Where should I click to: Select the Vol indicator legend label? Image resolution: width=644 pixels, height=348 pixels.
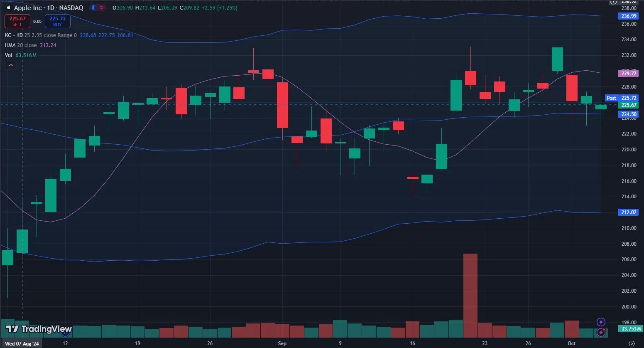point(8,55)
